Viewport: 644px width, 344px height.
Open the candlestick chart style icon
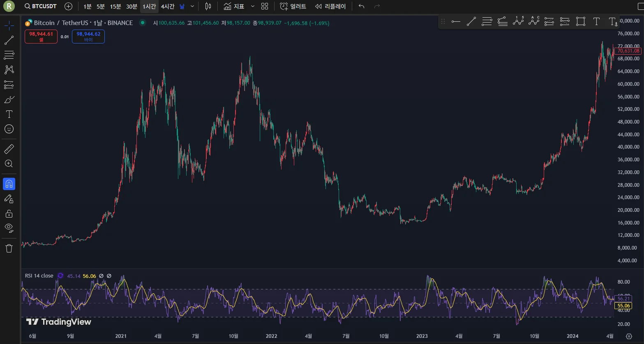(x=208, y=6)
